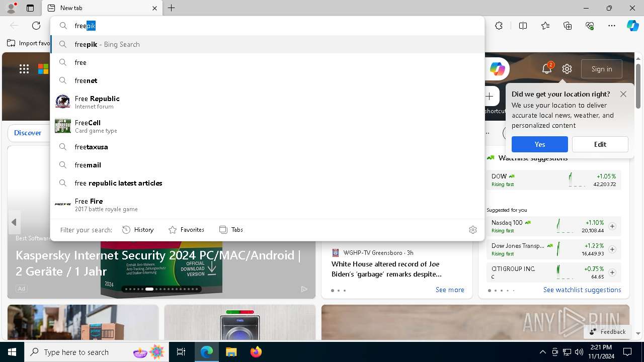Filter search by Tabs
644x362 pixels.
click(231, 230)
